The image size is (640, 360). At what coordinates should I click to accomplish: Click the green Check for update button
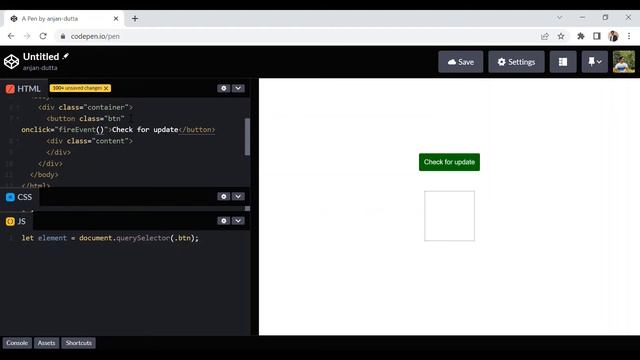point(449,162)
